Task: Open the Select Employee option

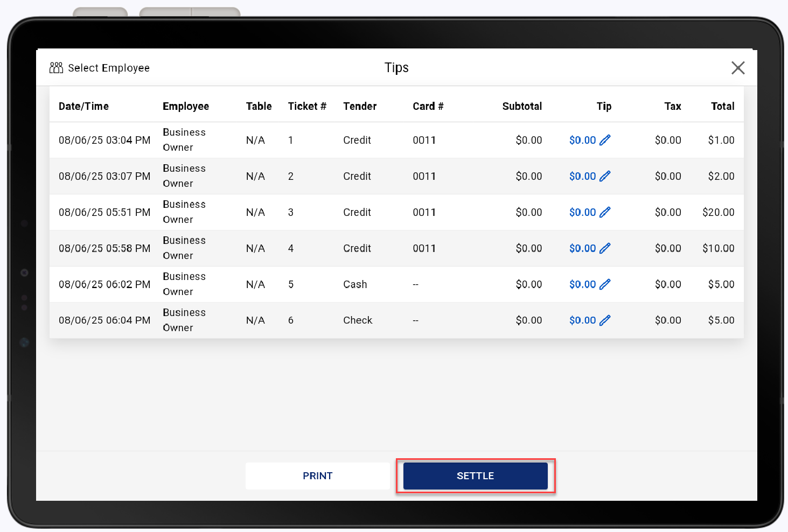Action: click(x=100, y=68)
